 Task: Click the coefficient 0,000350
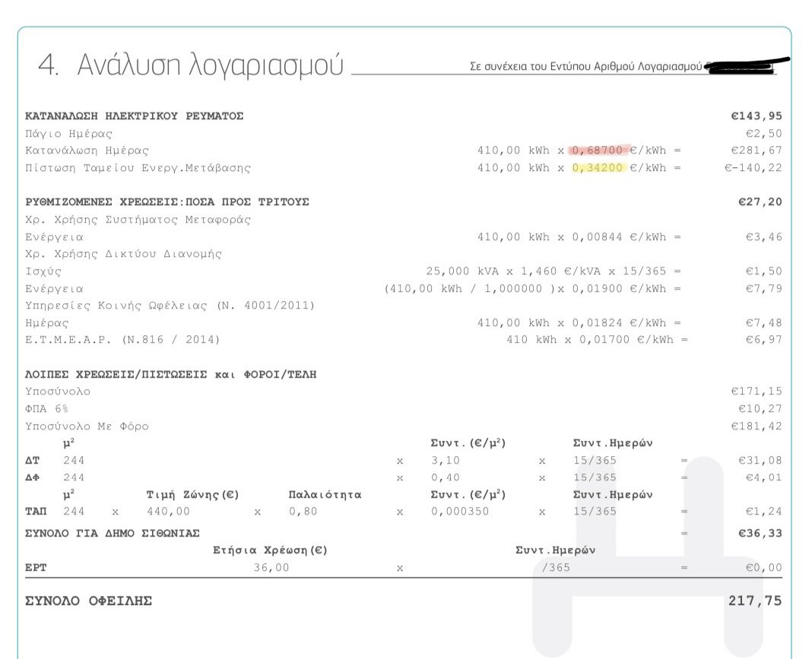pyautogui.click(x=460, y=512)
